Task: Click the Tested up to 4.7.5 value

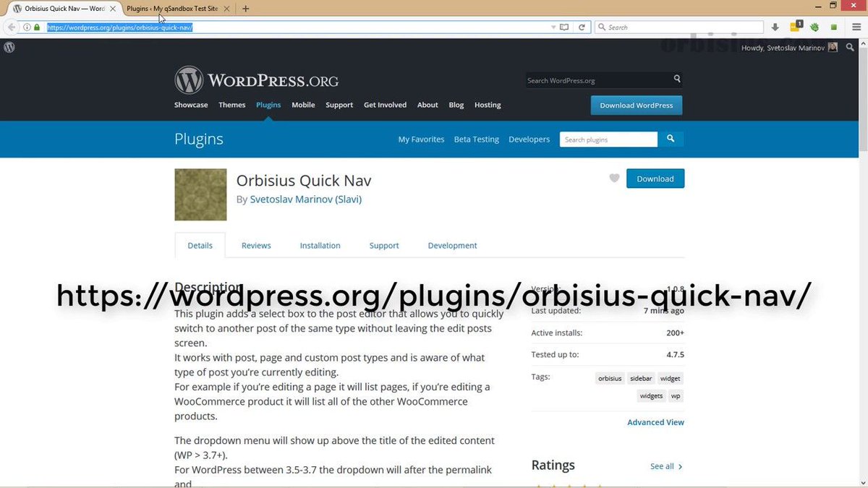Action: click(x=675, y=355)
